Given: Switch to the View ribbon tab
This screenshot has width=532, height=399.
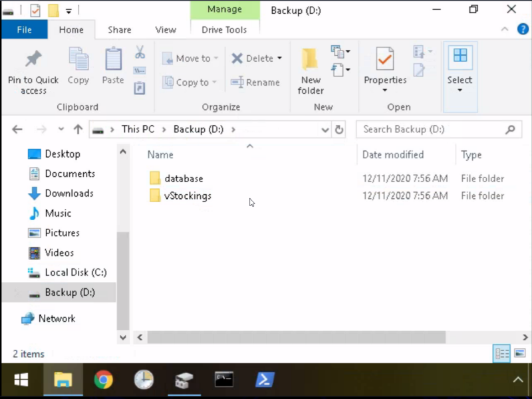Looking at the screenshot, I should coord(166,30).
